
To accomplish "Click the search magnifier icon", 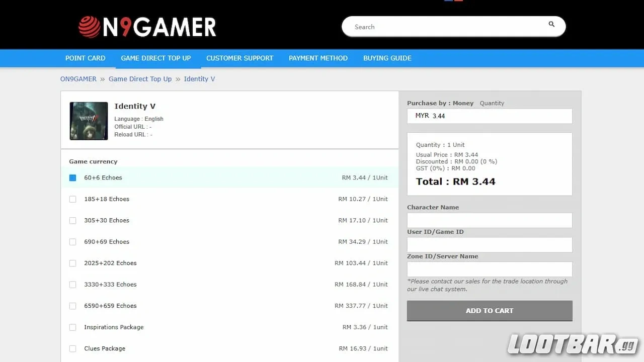I will [x=551, y=24].
